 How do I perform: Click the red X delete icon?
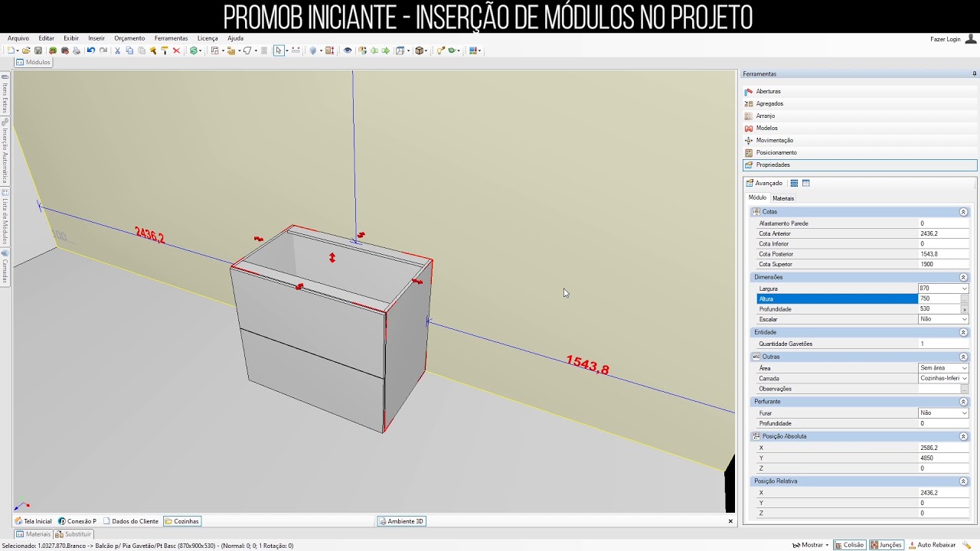176,51
